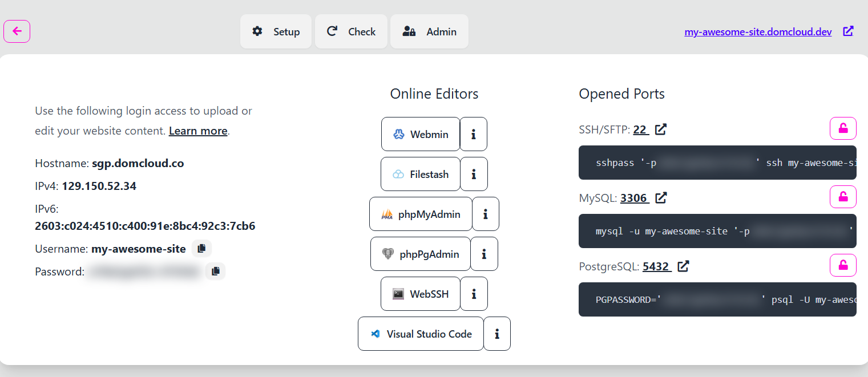Launch the phpMyAdmin editor
Image resolution: width=868 pixels, height=377 pixels.
pyautogui.click(x=421, y=214)
